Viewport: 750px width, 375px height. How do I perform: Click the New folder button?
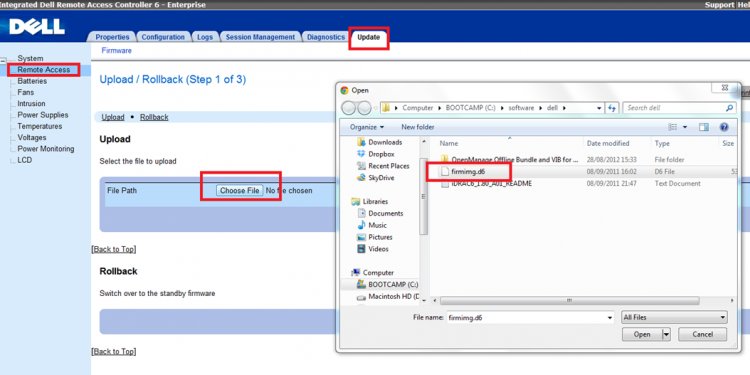[x=418, y=127]
